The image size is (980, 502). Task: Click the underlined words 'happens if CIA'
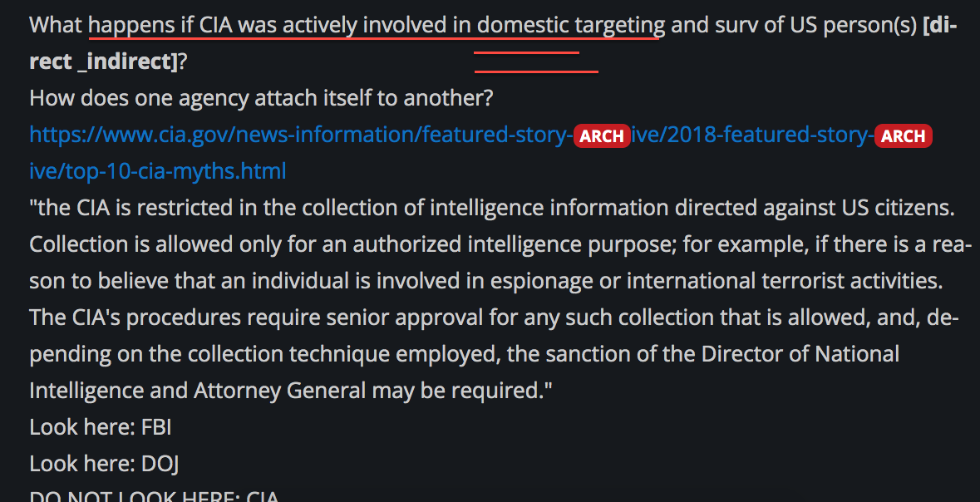click(x=161, y=26)
